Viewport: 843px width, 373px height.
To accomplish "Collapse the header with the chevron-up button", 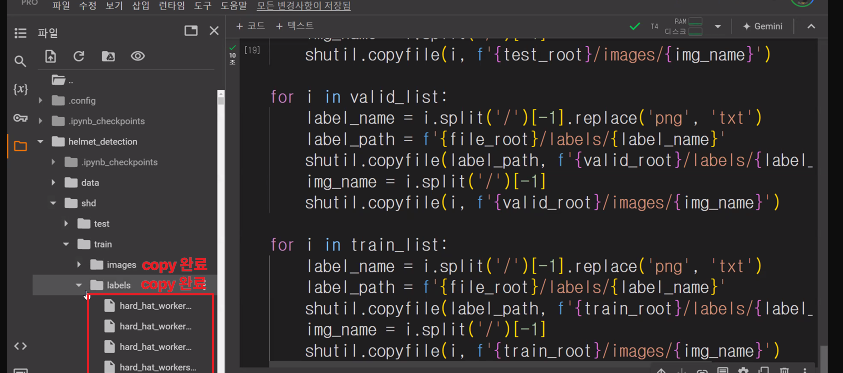I will pyautogui.click(x=811, y=26).
